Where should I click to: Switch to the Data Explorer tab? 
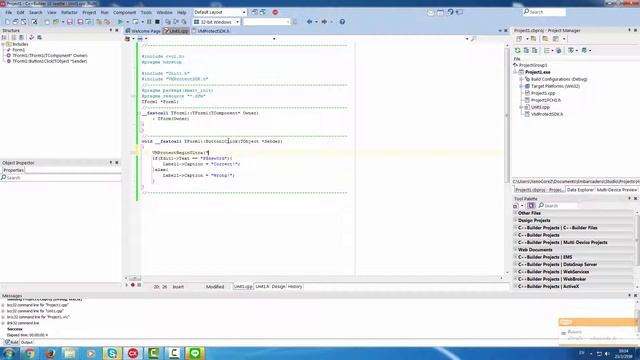(x=580, y=190)
